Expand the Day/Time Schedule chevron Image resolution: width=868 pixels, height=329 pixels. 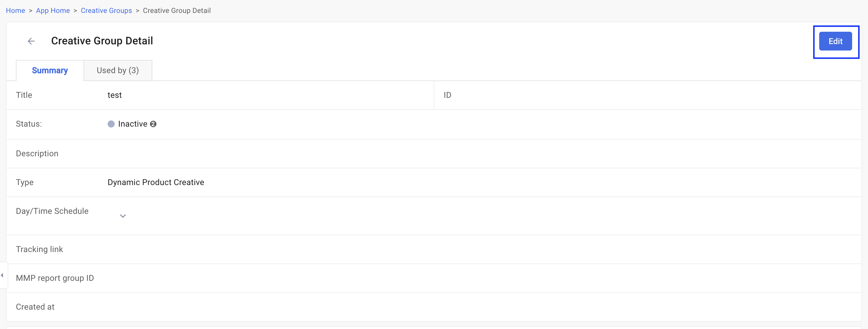123,216
